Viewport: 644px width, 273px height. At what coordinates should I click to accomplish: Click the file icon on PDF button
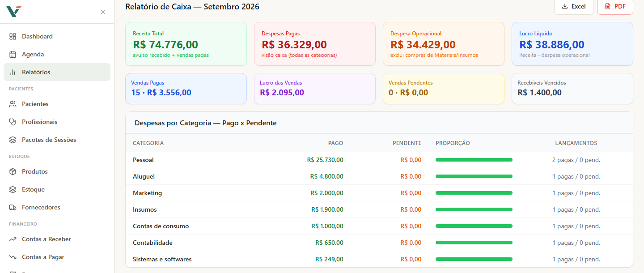[608, 6]
